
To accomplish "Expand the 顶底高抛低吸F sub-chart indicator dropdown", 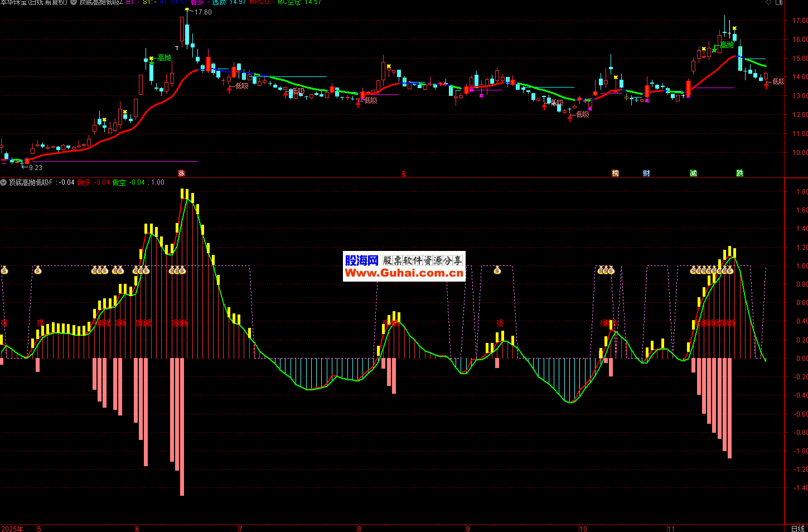I will [x=4, y=182].
